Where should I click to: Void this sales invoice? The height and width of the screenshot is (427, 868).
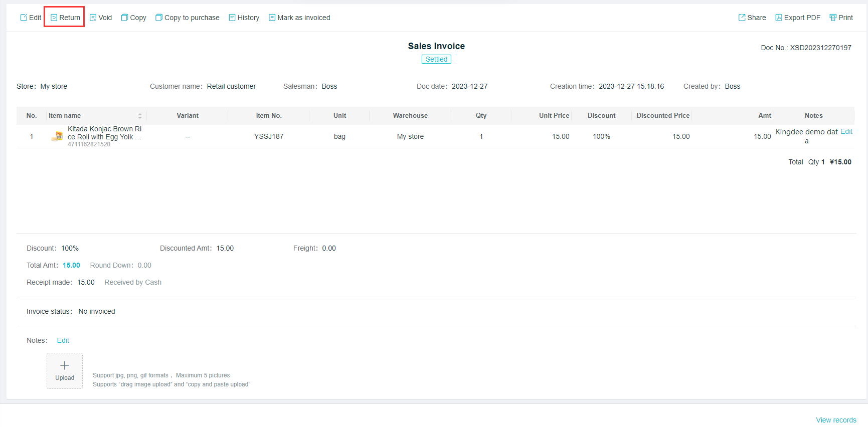click(x=100, y=18)
